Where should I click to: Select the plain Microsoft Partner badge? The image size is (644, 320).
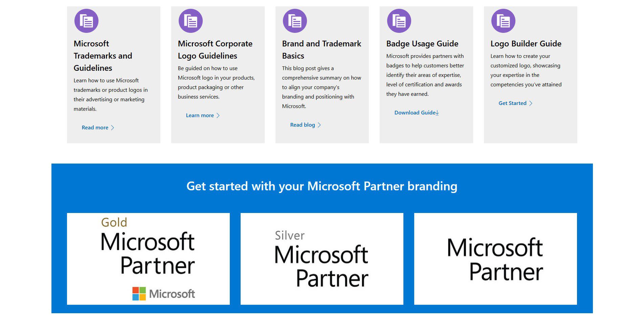pos(495,259)
